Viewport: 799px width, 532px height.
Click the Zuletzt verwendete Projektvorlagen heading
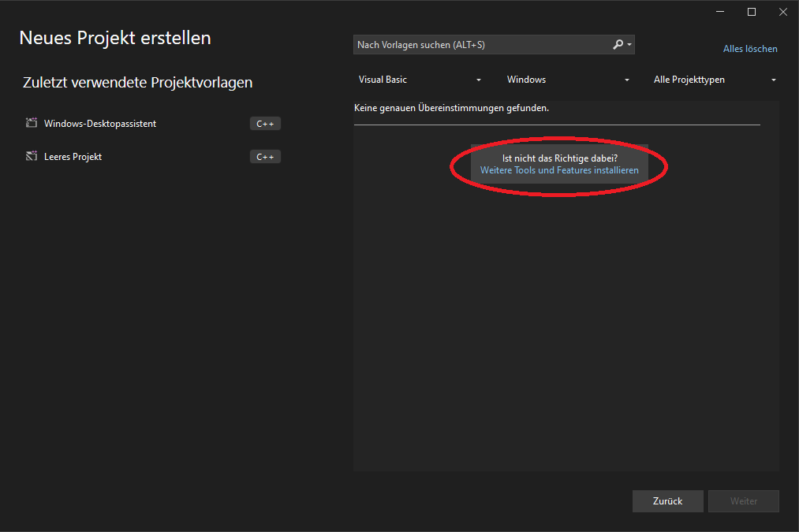click(137, 83)
